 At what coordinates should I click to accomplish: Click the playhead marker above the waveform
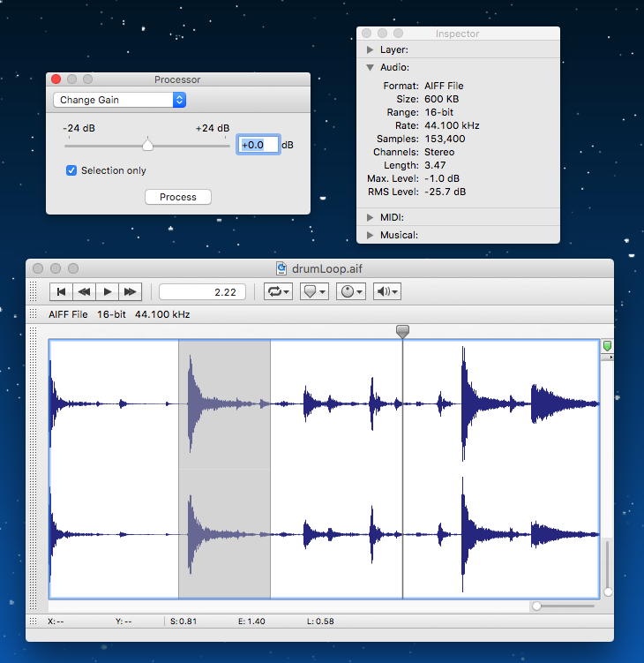402,331
